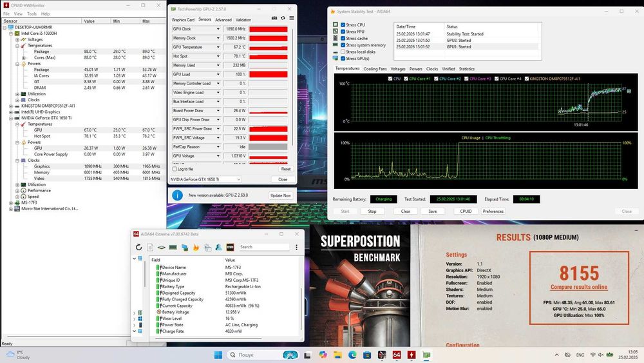Switch to the Statistics tab in Stability Test
Image resolution: width=644 pixels, height=363 pixels.
466,69
